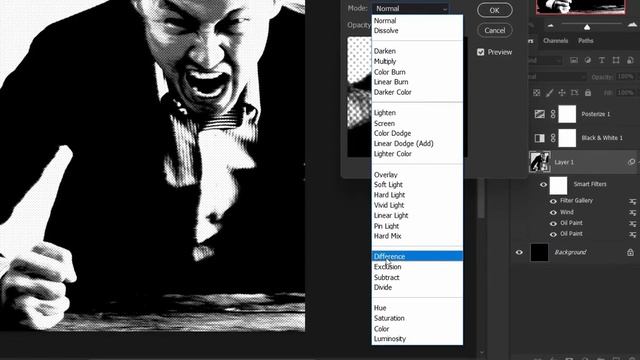The height and width of the screenshot is (360, 640).
Task: Filter layers by smart objects icon
Action: [630, 60]
